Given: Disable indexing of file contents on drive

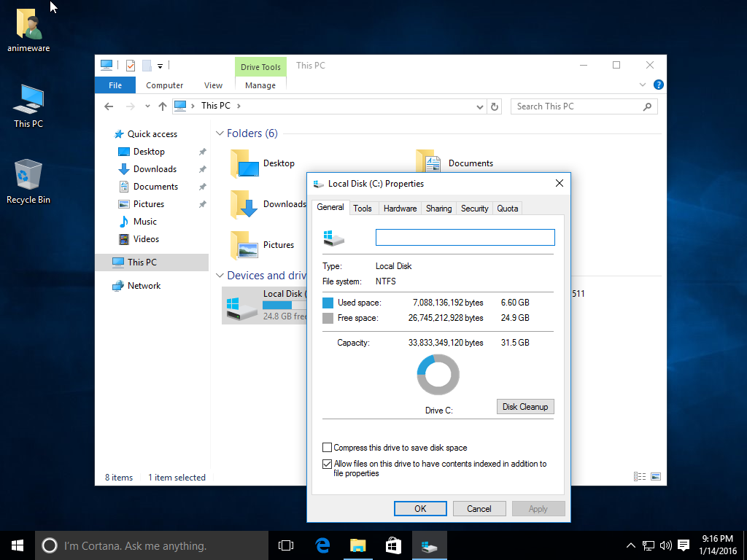Looking at the screenshot, I should tap(327, 464).
